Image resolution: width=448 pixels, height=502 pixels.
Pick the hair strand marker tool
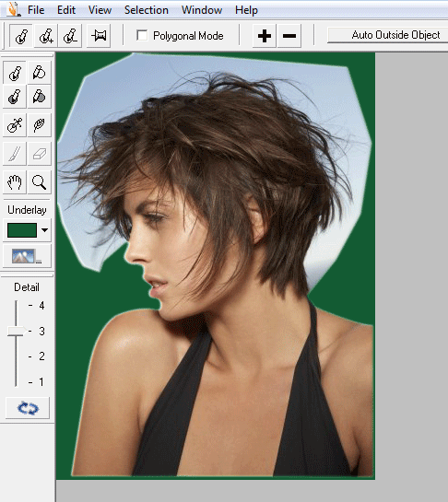tap(15, 125)
